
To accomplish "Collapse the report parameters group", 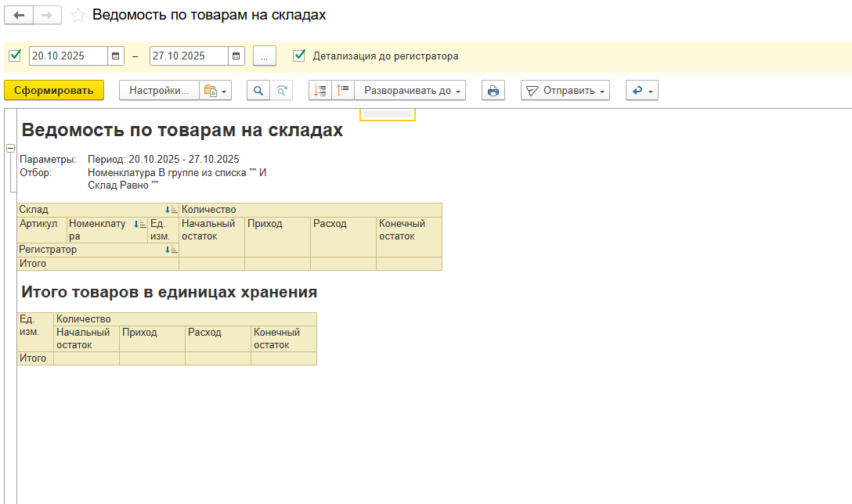I will 10,149.
